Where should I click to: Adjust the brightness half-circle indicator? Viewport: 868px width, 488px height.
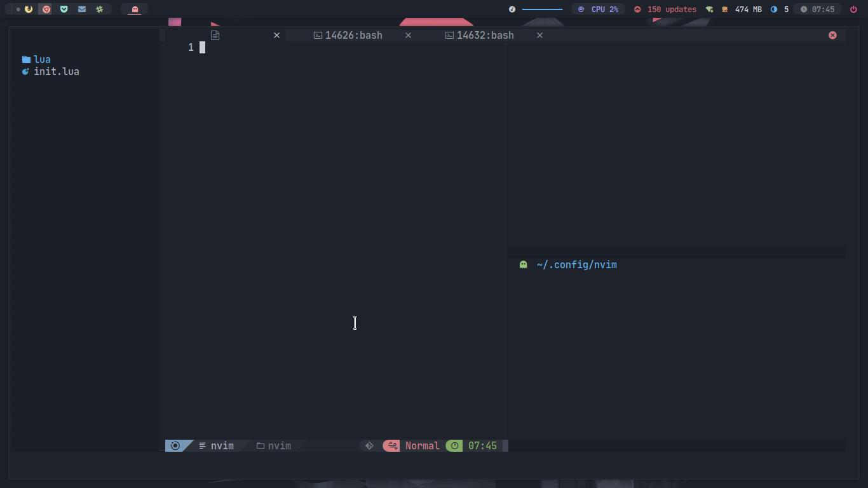774,9
